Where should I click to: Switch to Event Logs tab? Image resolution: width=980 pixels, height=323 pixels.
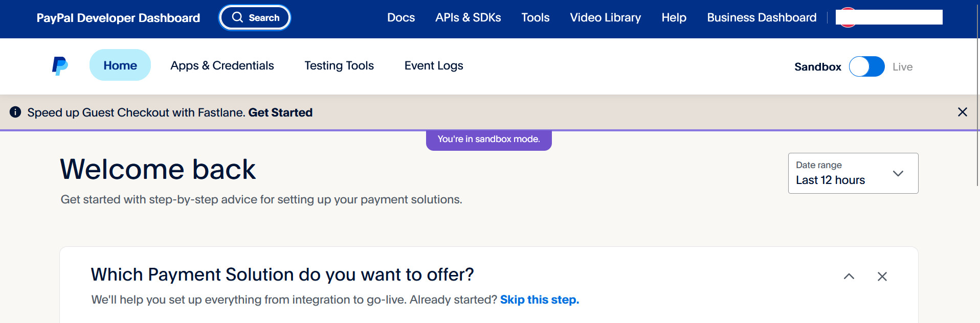[434, 65]
